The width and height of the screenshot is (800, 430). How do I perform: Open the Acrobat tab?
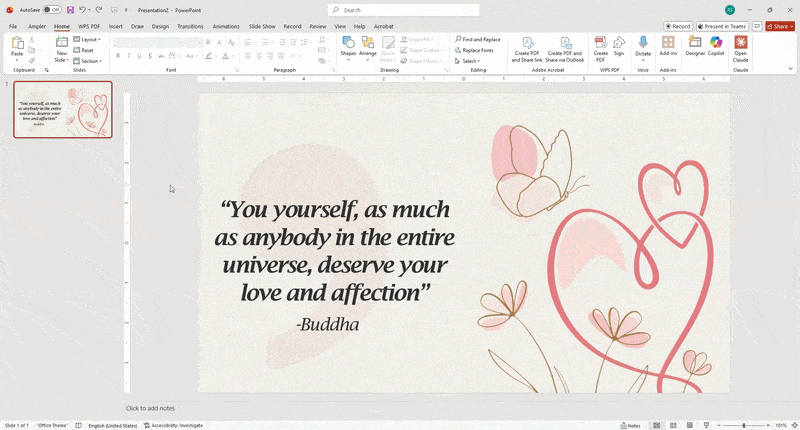[x=384, y=26]
